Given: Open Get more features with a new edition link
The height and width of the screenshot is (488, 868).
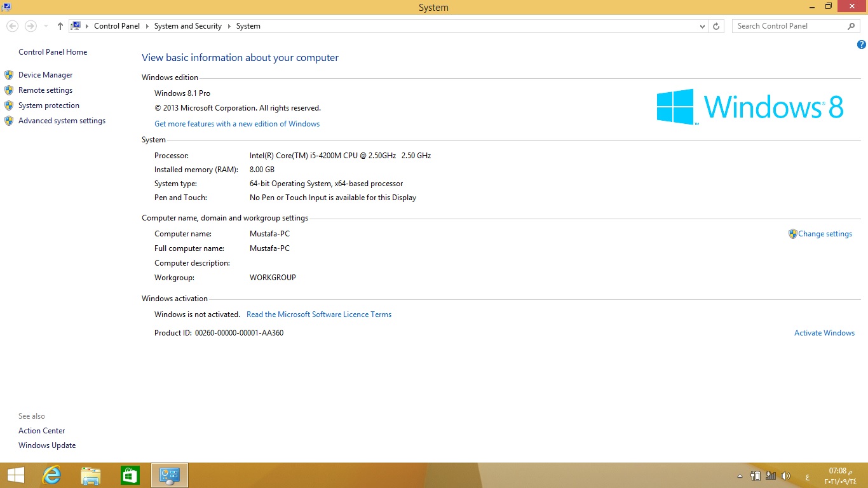Looking at the screenshot, I should pos(237,124).
